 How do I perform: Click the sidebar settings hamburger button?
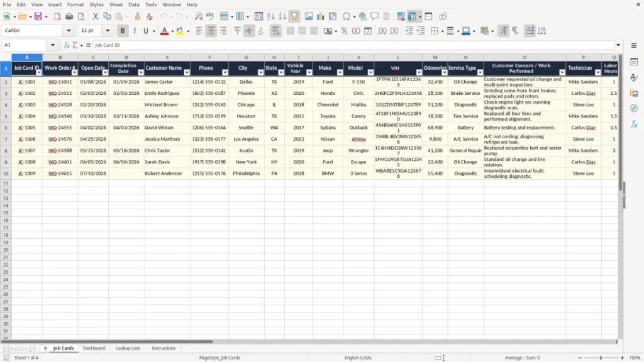click(x=634, y=45)
